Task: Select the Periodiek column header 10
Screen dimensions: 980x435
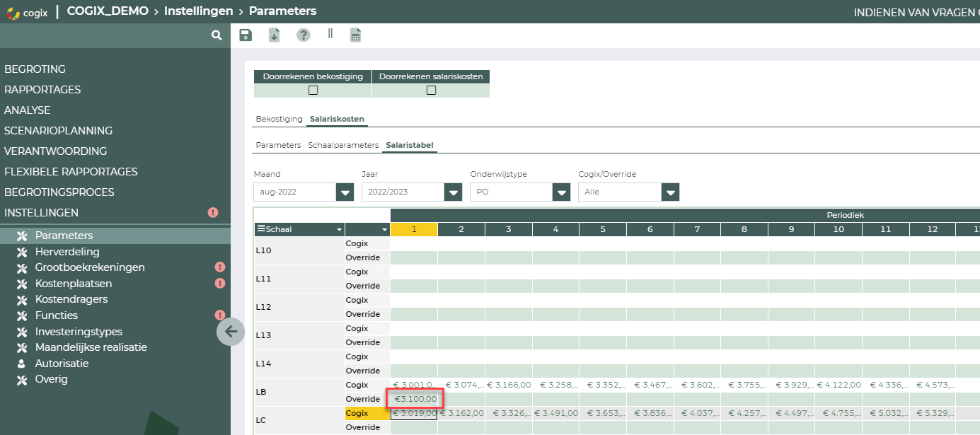Action: pyautogui.click(x=838, y=229)
